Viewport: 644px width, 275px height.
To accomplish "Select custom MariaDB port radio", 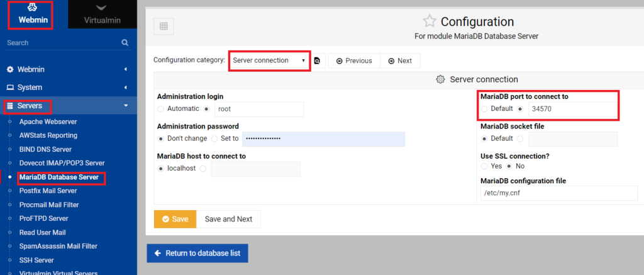I will coord(520,109).
